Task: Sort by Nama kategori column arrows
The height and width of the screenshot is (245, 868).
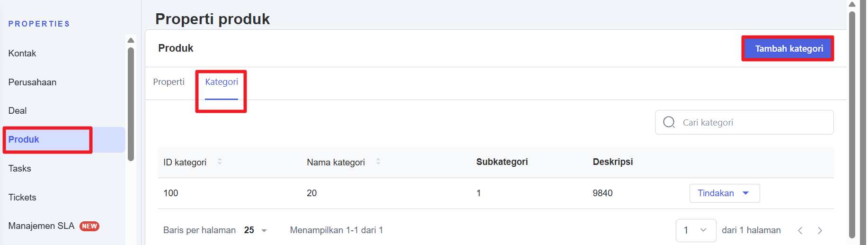Action: 378,162
